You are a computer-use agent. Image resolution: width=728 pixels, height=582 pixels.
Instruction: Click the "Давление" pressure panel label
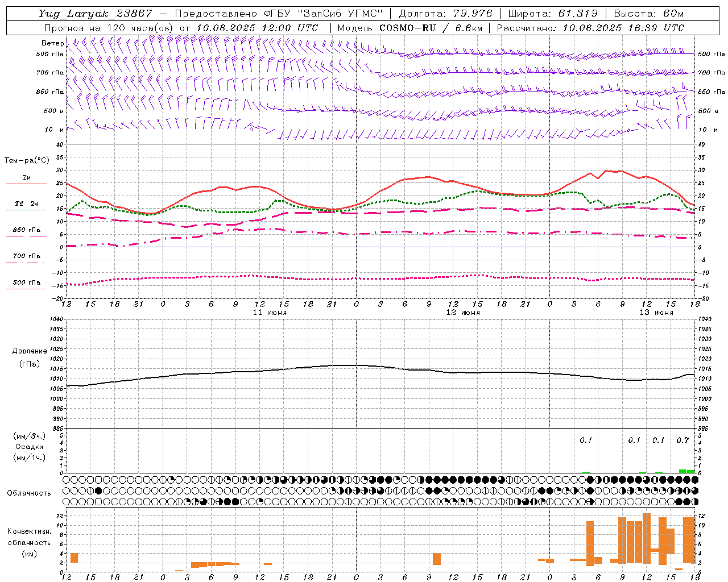click(x=30, y=351)
